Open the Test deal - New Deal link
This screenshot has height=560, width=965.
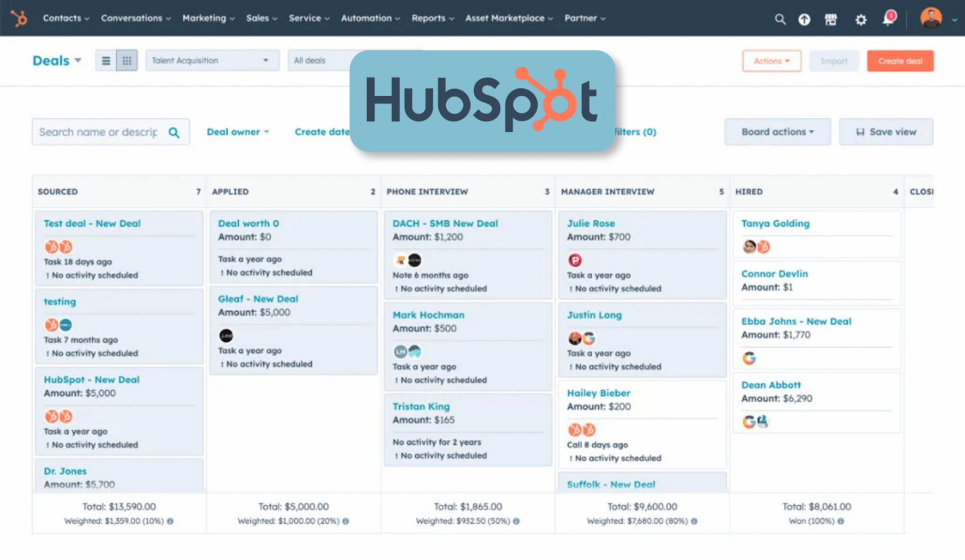click(x=92, y=223)
